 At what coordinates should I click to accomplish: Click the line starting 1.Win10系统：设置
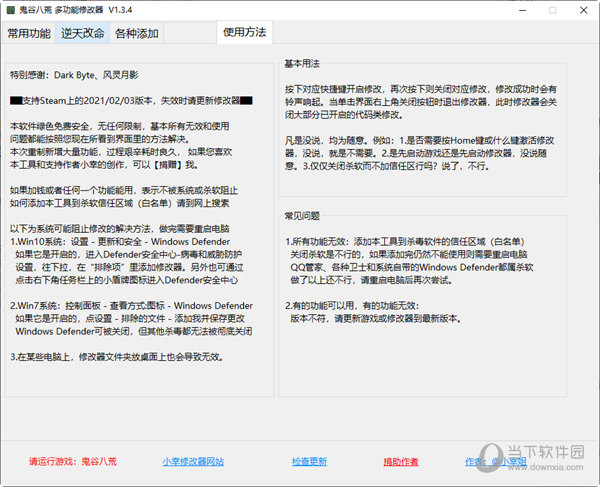120,242
